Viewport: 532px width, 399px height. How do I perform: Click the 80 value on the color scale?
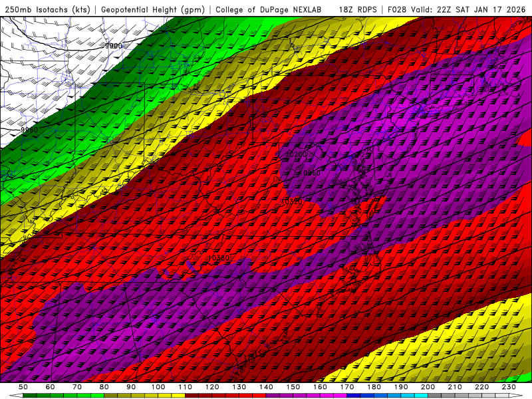104,387
